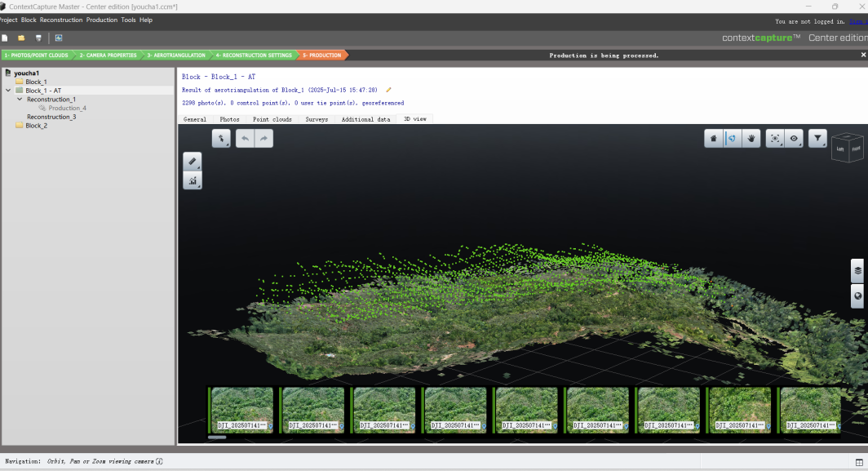
Task: Collapse the Reconstruction_1 tree node
Action: [20, 100]
